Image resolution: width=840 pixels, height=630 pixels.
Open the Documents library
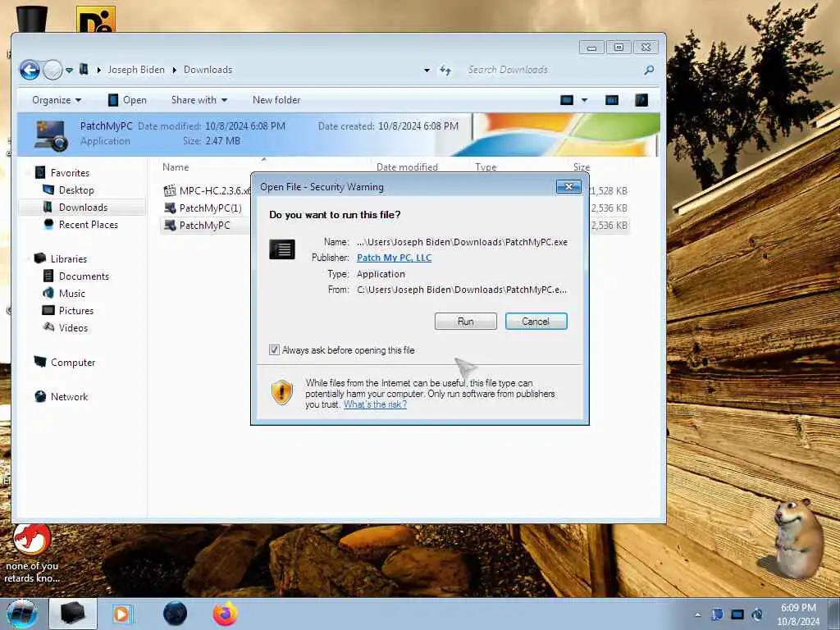coord(84,276)
